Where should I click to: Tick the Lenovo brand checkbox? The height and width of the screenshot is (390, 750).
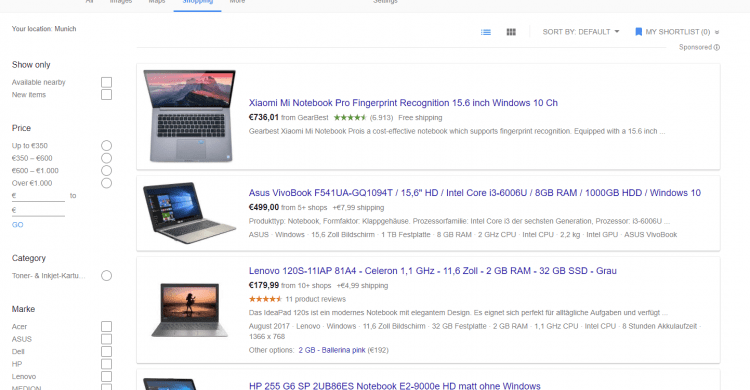[106, 376]
